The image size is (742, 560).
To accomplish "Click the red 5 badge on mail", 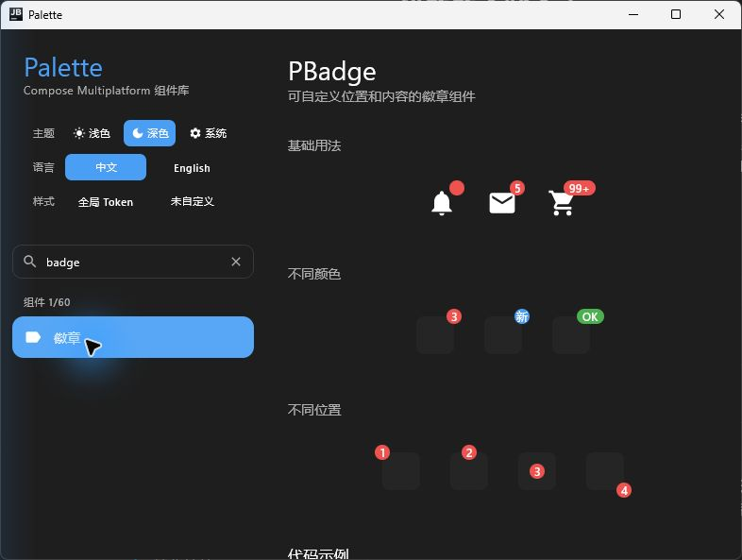I will (x=517, y=189).
